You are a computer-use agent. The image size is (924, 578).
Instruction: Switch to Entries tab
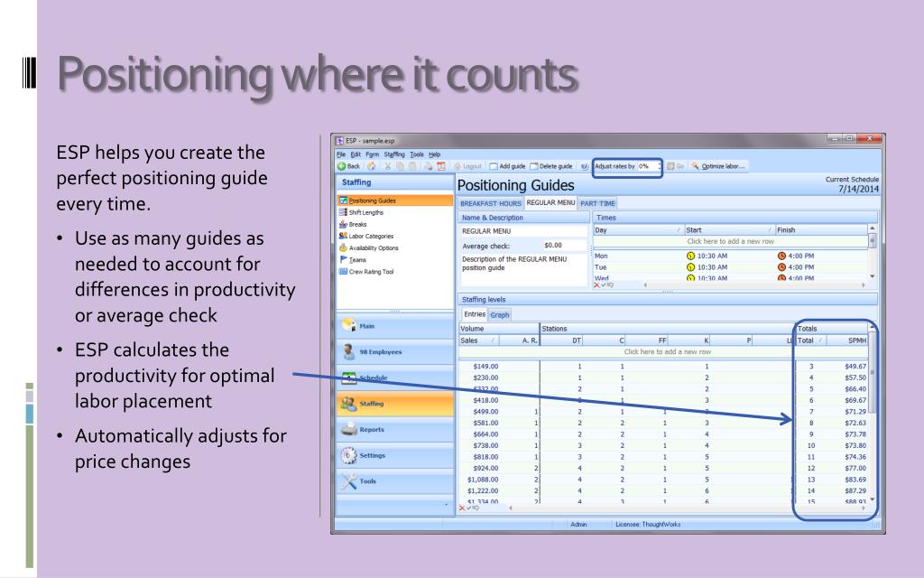(x=475, y=314)
